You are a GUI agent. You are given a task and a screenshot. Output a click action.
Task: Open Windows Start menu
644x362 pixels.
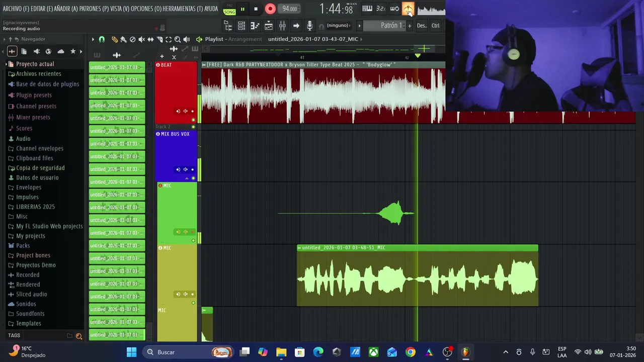pyautogui.click(x=131, y=352)
